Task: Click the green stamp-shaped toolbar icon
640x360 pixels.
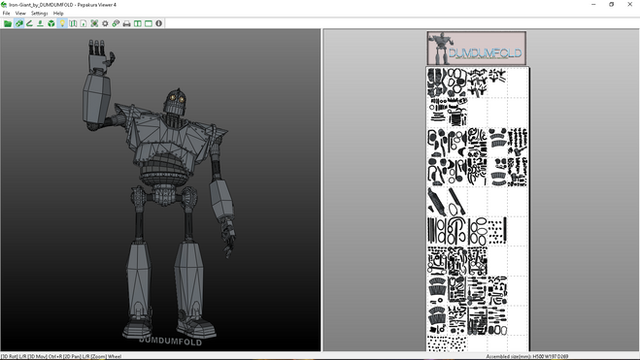Action: 40,24
